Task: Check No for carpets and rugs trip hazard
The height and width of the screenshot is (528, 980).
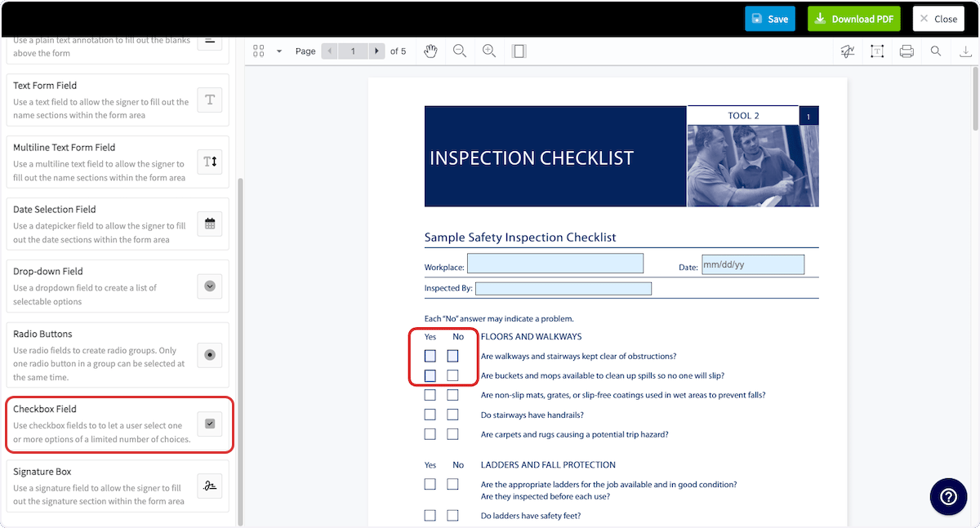Action: 452,434
